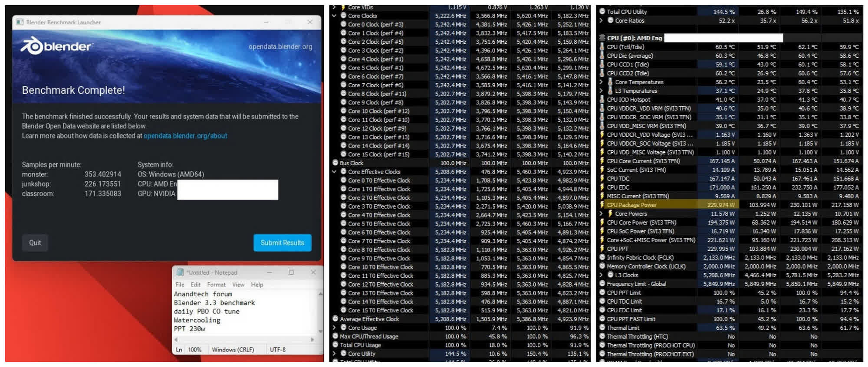Expand the L3 Clocks group
Image resolution: width=868 pixels, height=367 pixels.
pyautogui.click(x=601, y=275)
